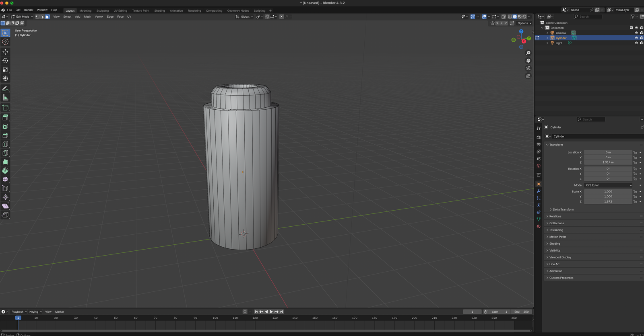Lock Location X with padlock icon

click(635, 152)
